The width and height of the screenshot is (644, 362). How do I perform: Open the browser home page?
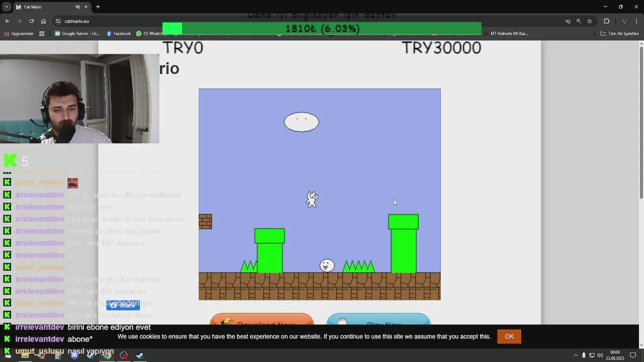[43, 21]
